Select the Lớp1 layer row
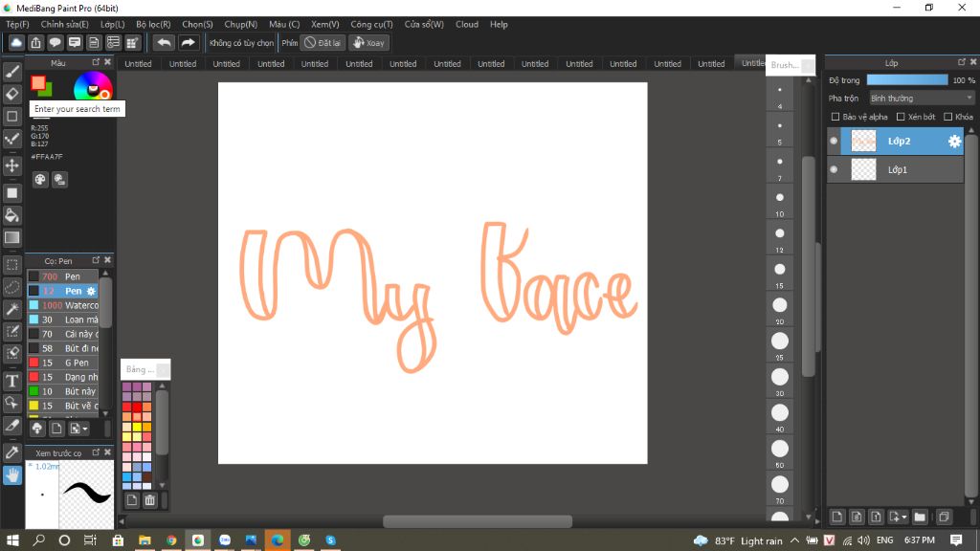The image size is (980, 551). [x=895, y=169]
